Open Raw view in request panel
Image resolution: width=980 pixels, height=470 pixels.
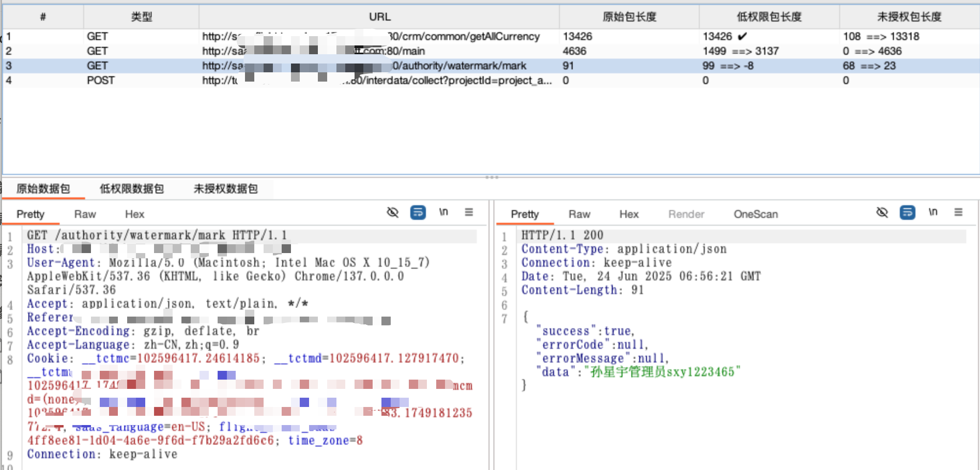[x=85, y=214]
